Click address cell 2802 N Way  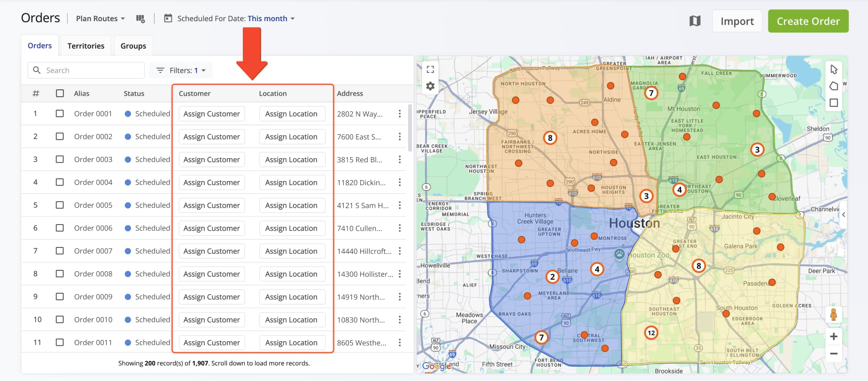360,114
